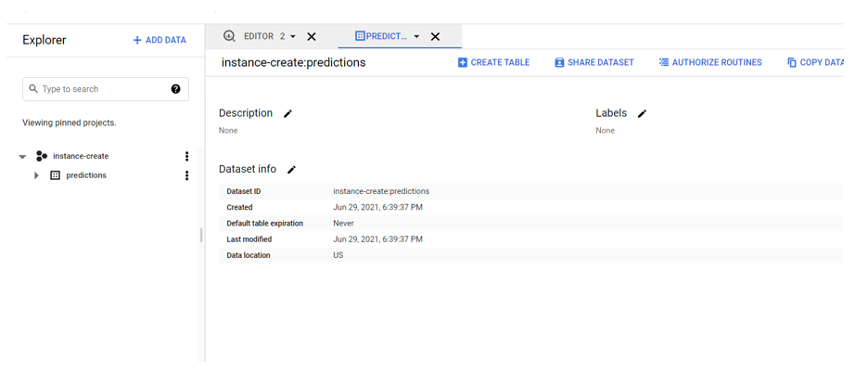Close the Editor 2 tab
Viewport: 868px width, 374px height.
click(312, 36)
